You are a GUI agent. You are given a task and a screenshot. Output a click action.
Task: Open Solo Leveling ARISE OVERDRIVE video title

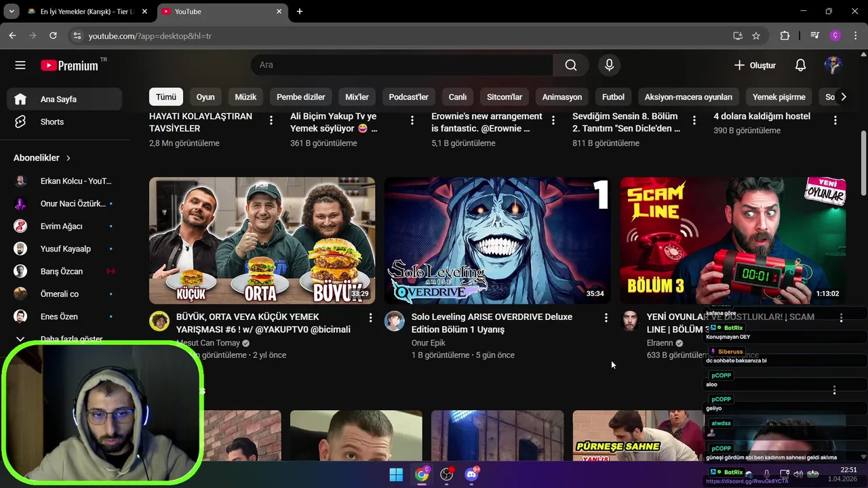click(x=492, y=323)
